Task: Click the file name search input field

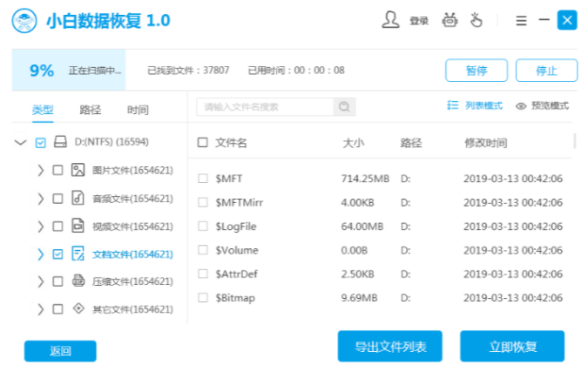Action: coord(265,107)
